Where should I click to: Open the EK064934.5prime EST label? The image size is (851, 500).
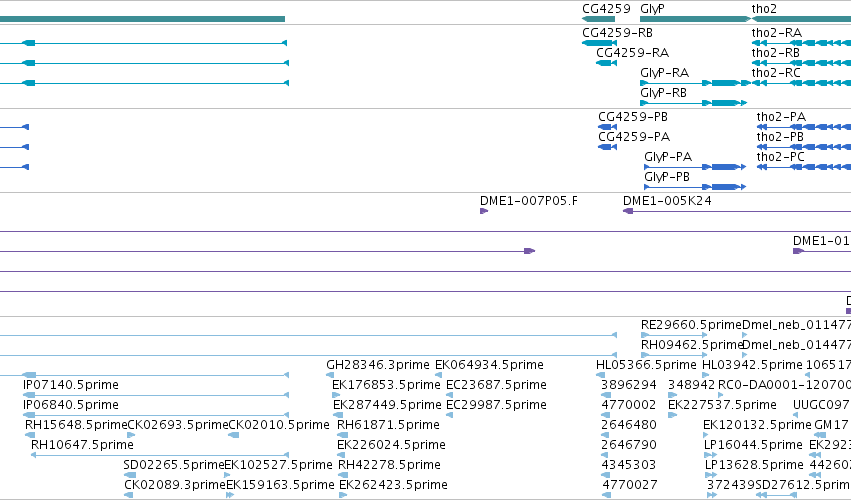click(x=489, y=365)
